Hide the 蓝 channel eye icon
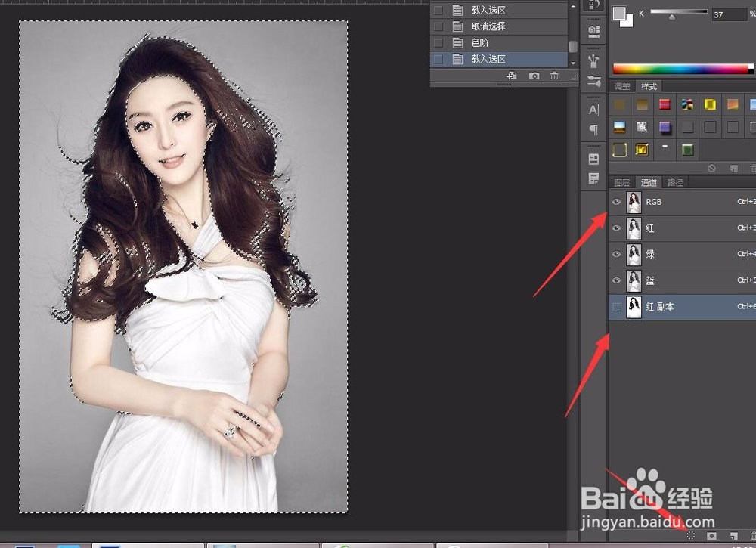The height and width of the screenshot is (548, 756). (617, 280)
